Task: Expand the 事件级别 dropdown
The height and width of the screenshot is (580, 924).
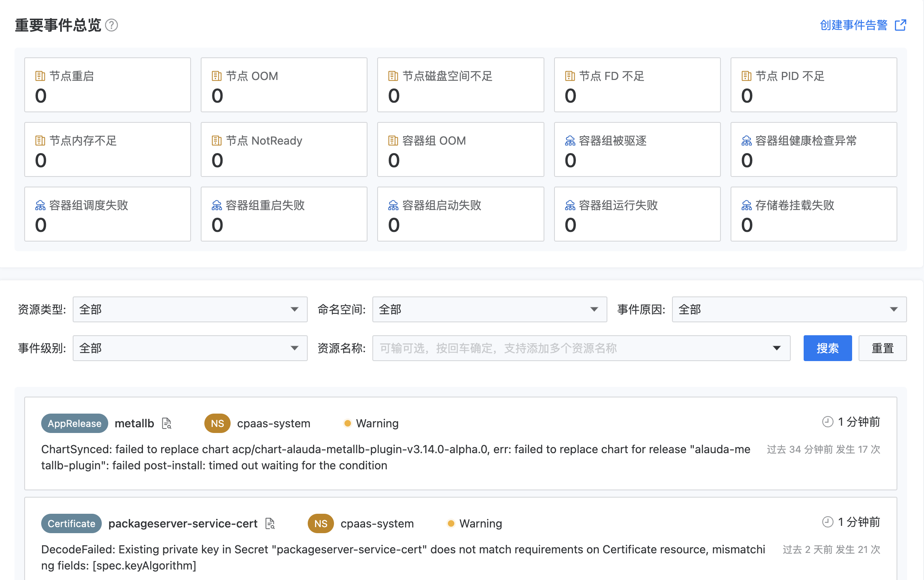Action: [x=190, y=348]
